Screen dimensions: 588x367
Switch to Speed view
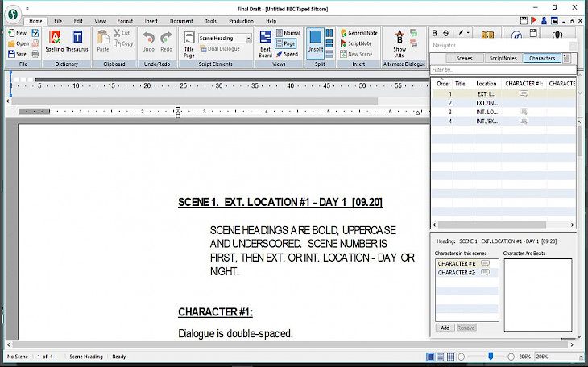287,54
